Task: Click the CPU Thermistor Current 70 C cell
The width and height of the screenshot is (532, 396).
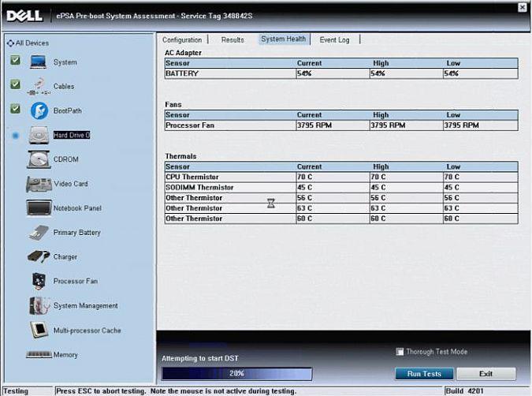Action: [x=333, y=177]
